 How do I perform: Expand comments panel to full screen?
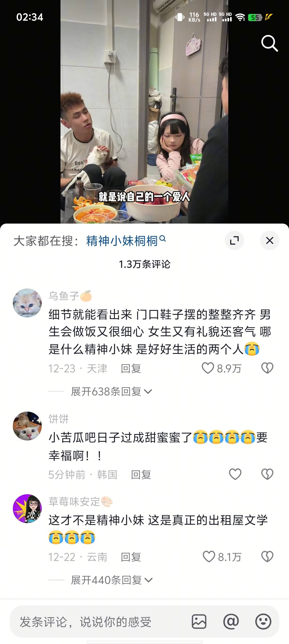click(x=234, y=240)
